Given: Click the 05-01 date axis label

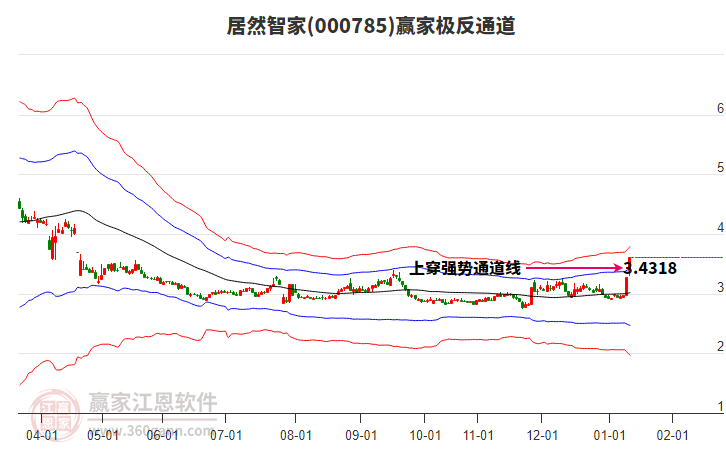Looking at the screenshot, I should pyautogui.click(x=103, y=436).
